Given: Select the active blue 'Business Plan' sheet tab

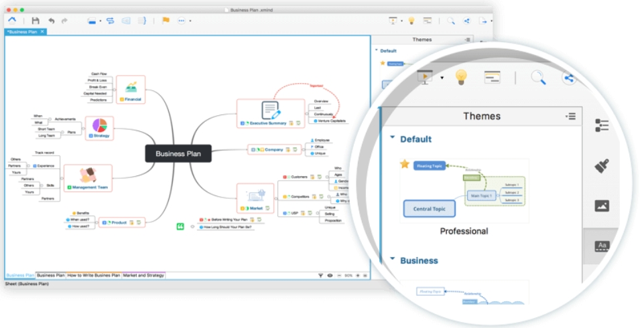Looking at the screenshot, I should click(x=20, y=275).
